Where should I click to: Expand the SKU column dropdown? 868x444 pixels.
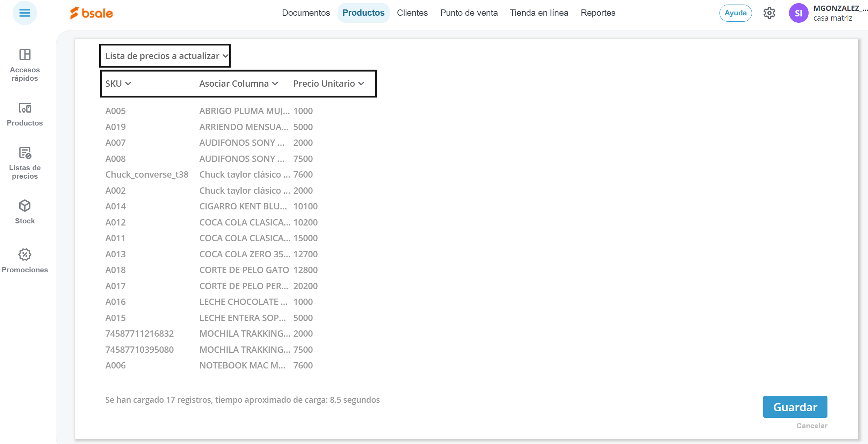coord(118,84)
